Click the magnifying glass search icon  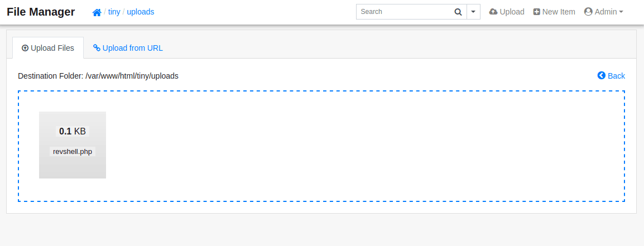coord(458,12)
